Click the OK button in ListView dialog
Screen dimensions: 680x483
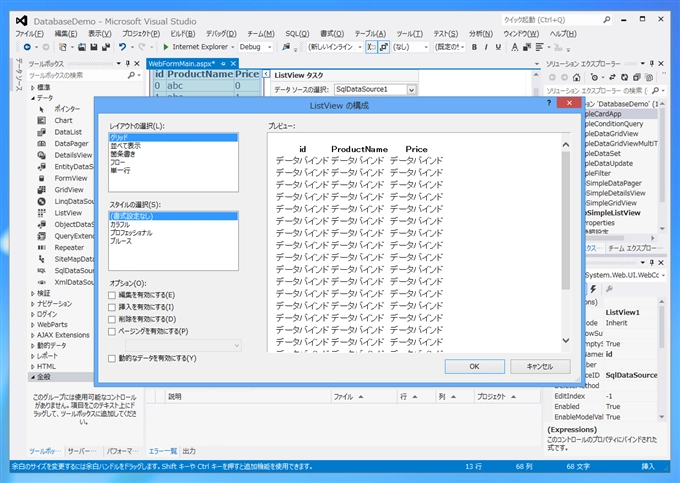click(x=474, y=366)
